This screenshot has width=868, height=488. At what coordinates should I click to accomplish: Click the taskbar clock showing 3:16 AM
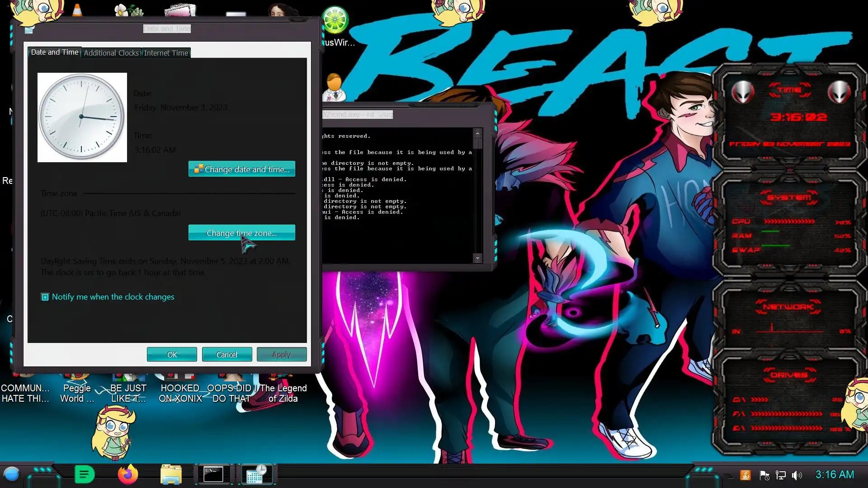[x=835, y=474]
